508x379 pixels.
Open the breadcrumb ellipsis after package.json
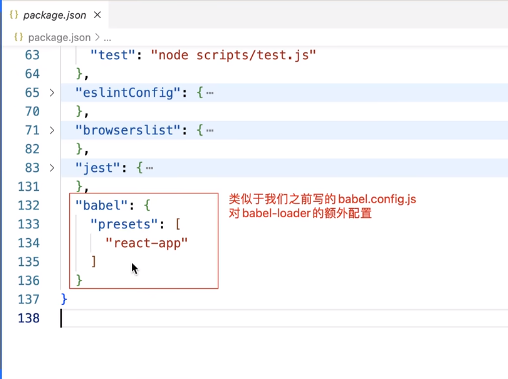coord(107,38)
